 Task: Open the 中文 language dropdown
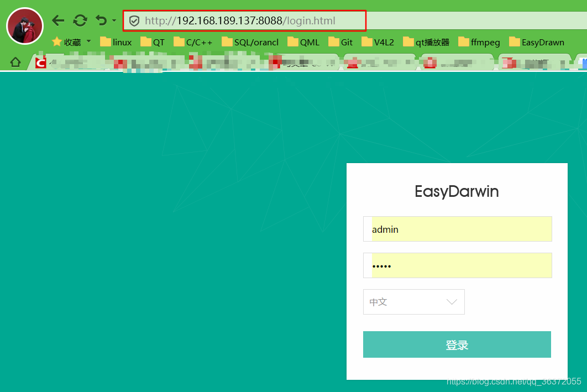pyautogui.click(x=413, y=302)
